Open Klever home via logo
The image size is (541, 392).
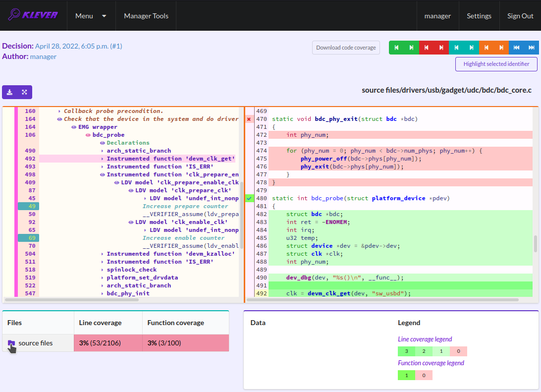tap(33, 15)
